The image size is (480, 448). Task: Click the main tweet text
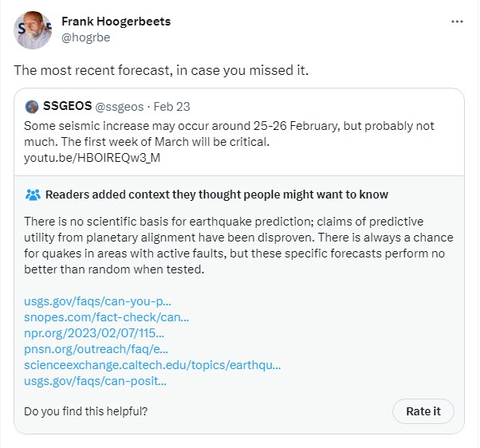[160, 69]
